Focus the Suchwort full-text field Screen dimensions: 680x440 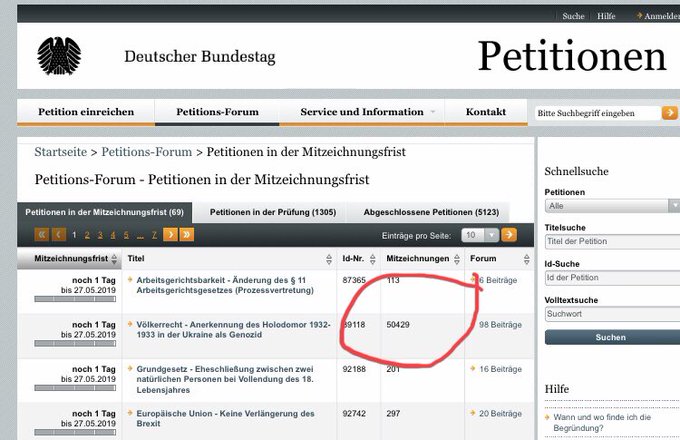click(x=612, y=314)
